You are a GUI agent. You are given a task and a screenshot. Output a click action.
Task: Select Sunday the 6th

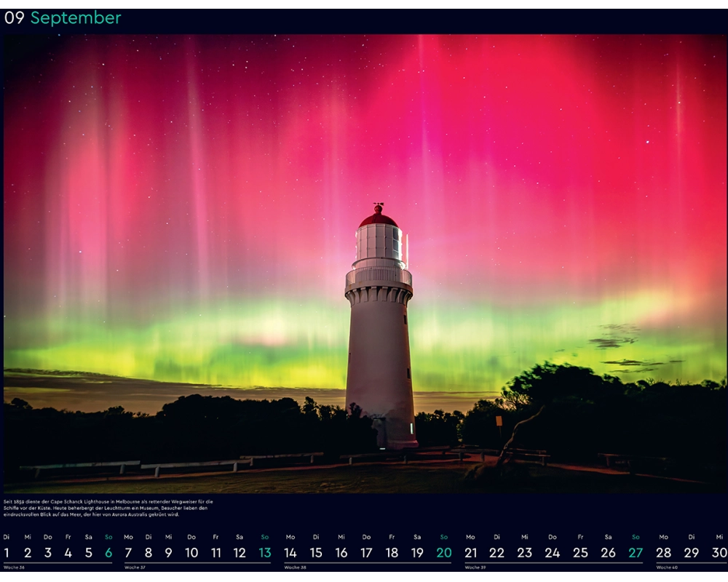click(108, 553)
